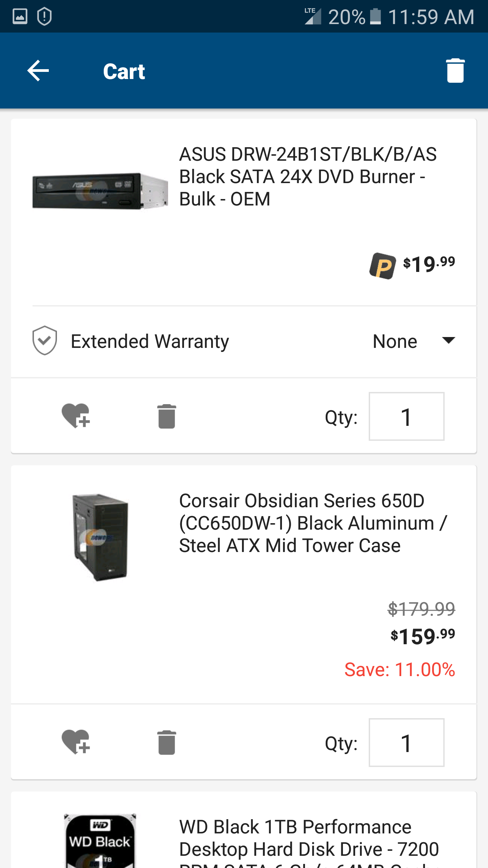Add Corsair Obsidian case to wishlist
The image size is (488, 868).
(x=76, y=742)
